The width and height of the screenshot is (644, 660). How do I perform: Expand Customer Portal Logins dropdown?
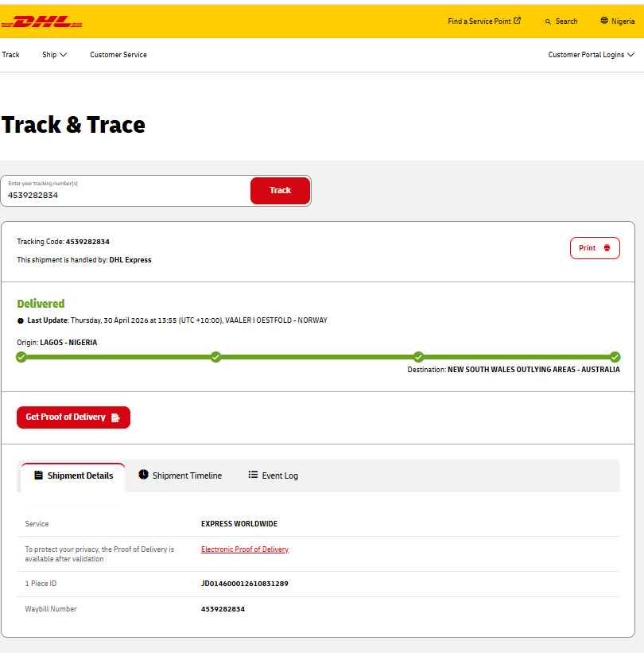(x=591, y=55)
